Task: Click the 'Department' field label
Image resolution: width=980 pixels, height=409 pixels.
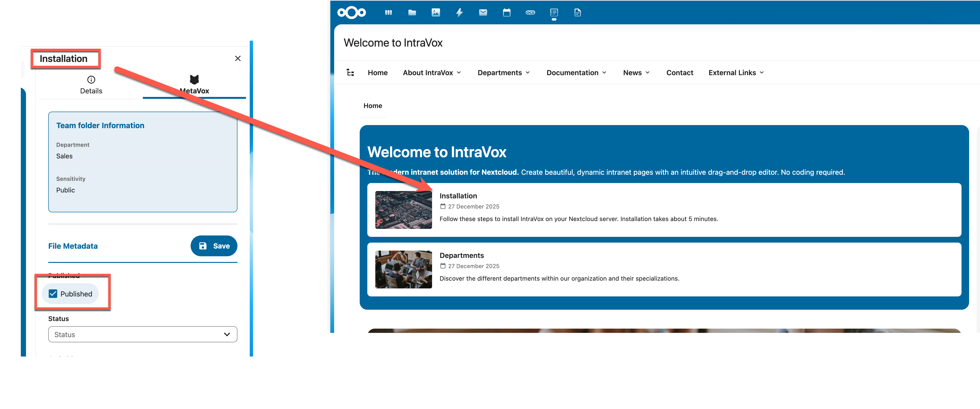Action: click(x=73, y=145)
